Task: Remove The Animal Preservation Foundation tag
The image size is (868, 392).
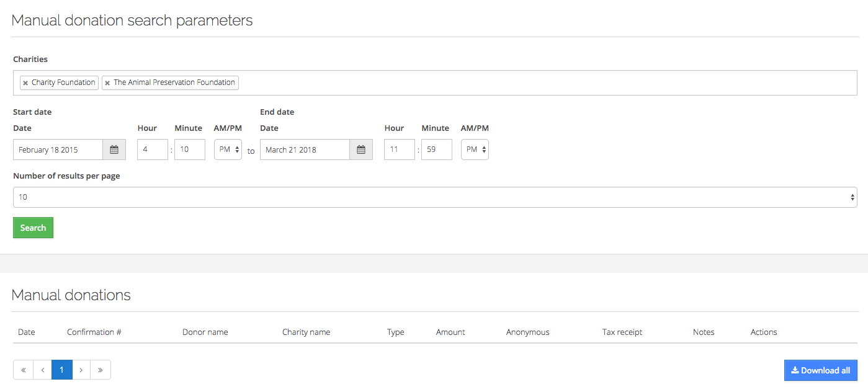Action: tap(107, 83)
